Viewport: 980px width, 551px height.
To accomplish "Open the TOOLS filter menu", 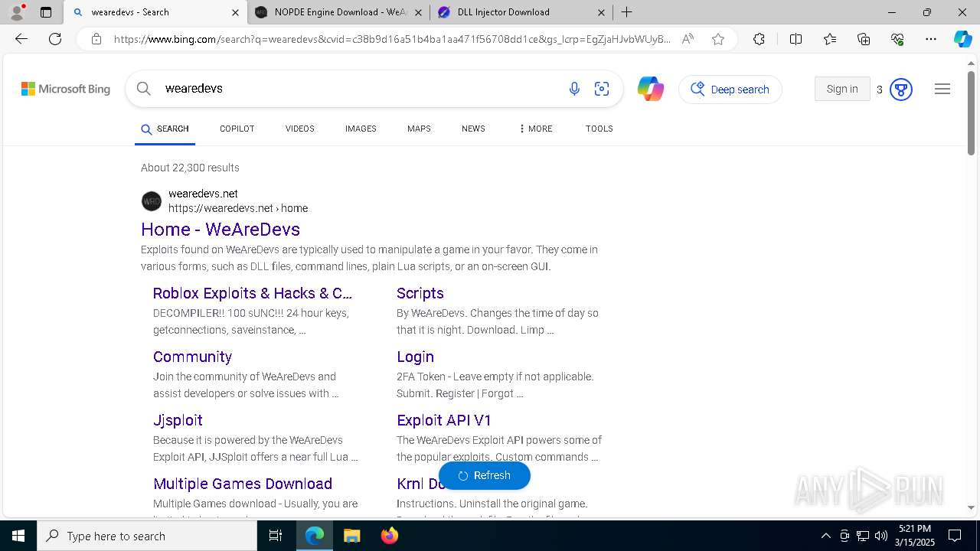I will [599, 129].
